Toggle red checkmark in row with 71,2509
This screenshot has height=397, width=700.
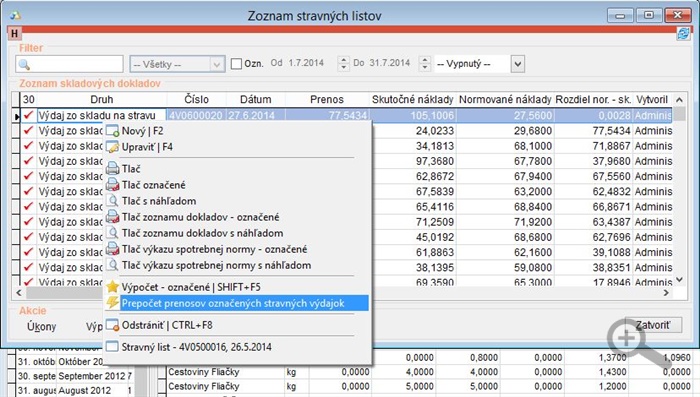[x=29, y=221]
